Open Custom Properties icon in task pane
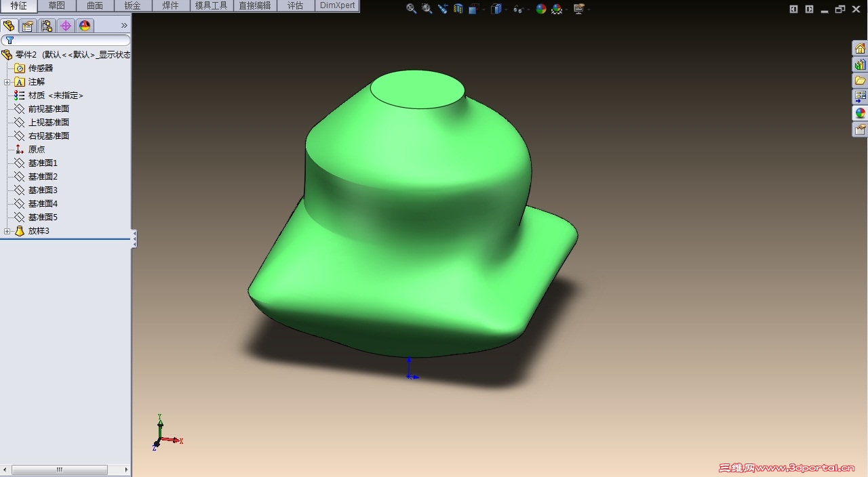868x477 pixels. point(860,129)
